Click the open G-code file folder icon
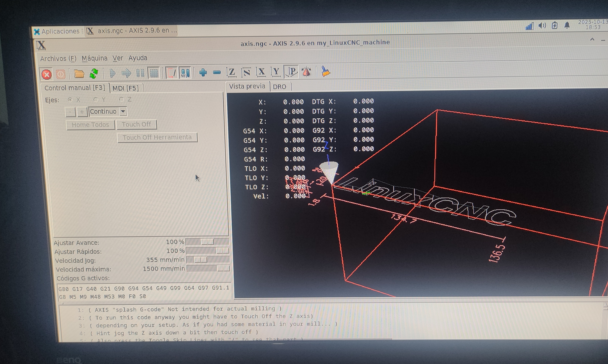Image resolution: width=608 pixels, height=364 pixels. point(79,74)
